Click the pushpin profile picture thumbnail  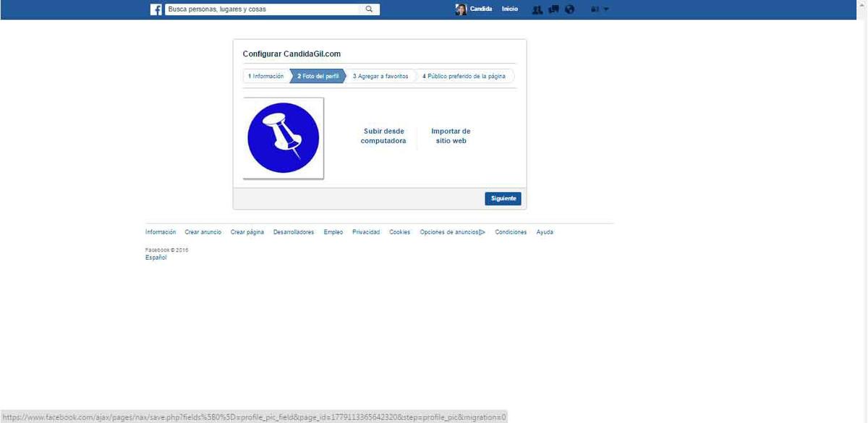pos(284,138)
